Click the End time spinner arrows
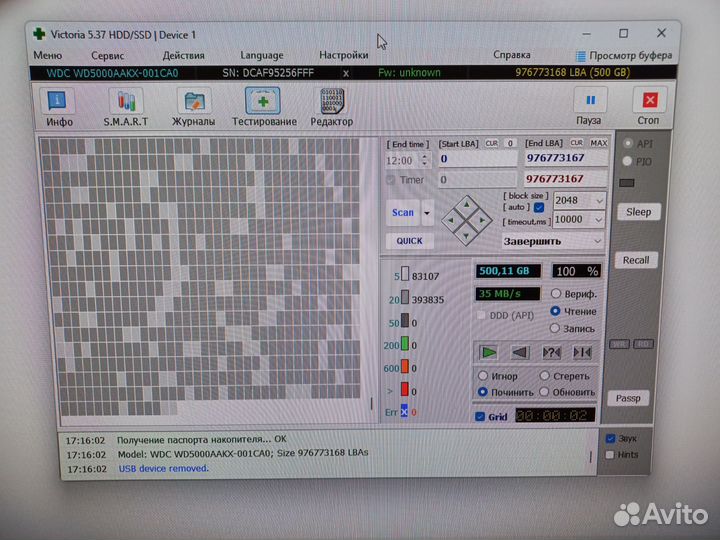The width and height of the screenshot is (720, 540). click(x=425, y=160)
